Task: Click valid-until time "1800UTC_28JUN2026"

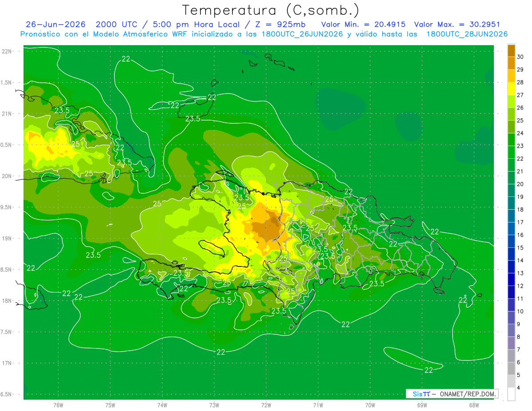Action: click(467, 34)
